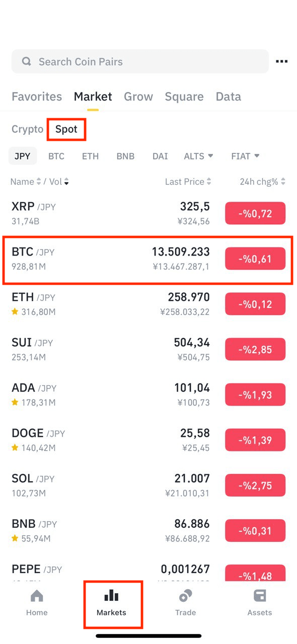The height and width of the screenshot is (644, 297).
Task: Select the BTC quote currency filter
Action: [56, 156]
